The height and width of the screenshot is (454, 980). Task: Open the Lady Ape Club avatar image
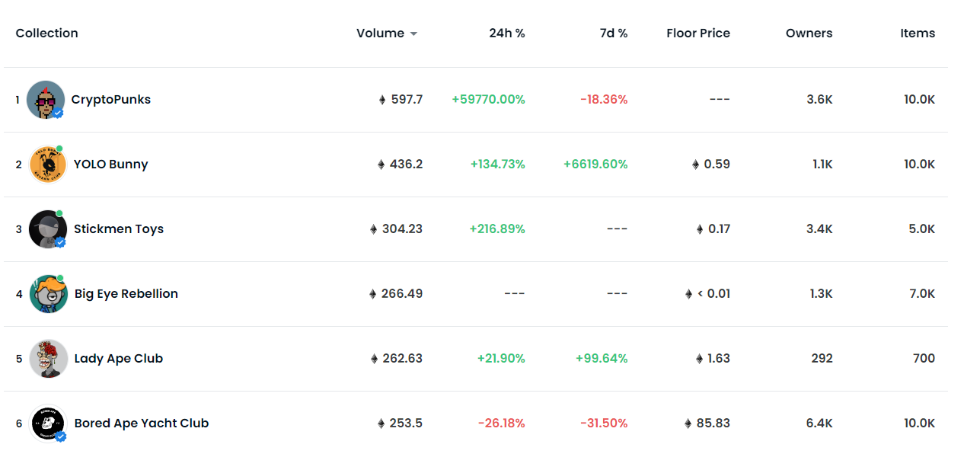[49, 359]
